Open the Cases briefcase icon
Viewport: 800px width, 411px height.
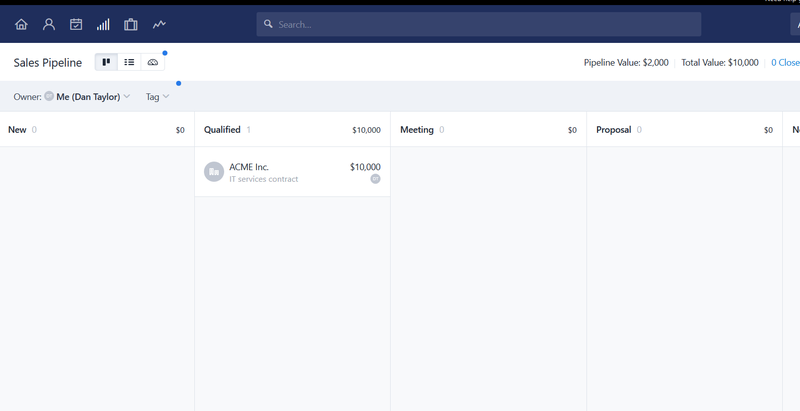131,24
